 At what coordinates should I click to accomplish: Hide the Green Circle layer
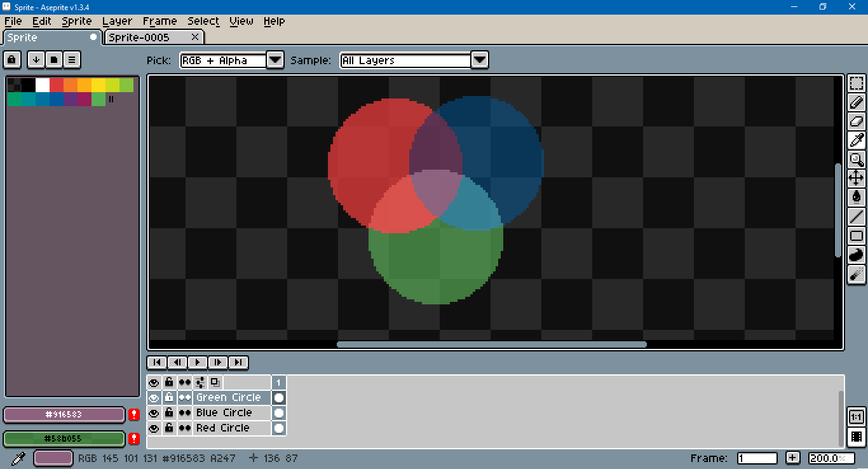(153, 398)
